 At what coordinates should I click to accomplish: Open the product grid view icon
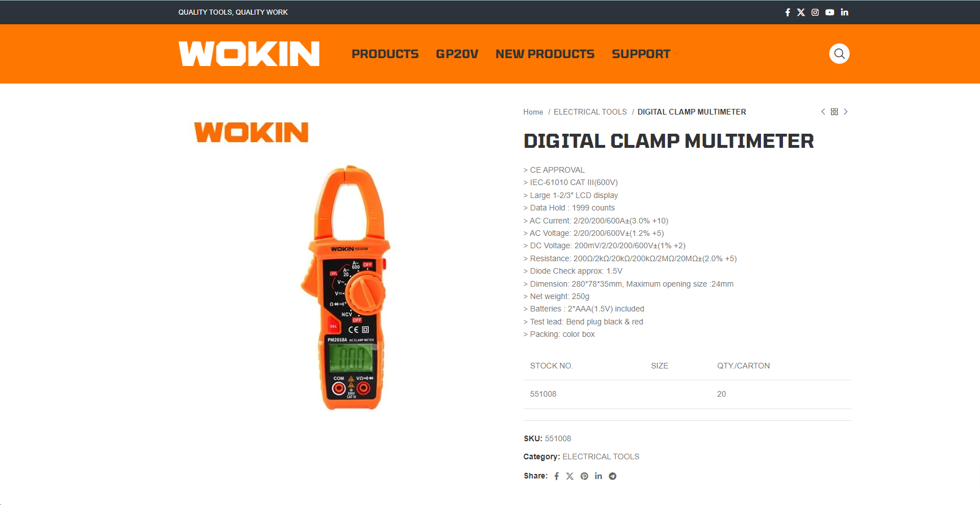(x=834, y=112)
